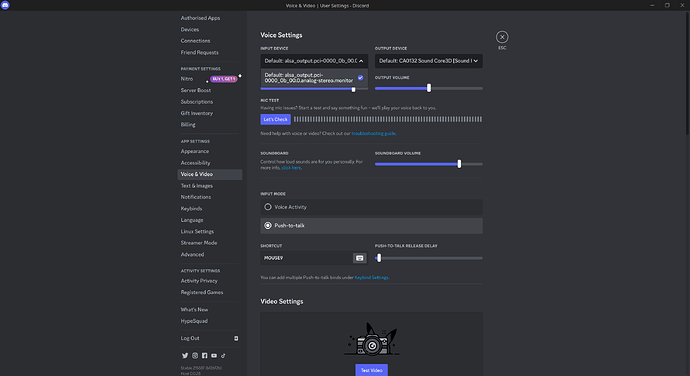690x376 pixels.
Task: Open the Output Device dropdown
Action: [x=429, y=61]
